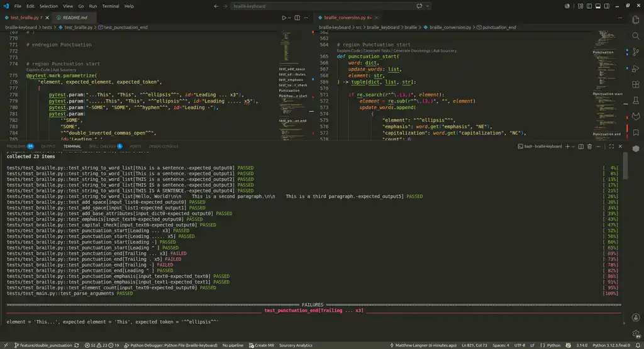
Task: Switch to the PROBLEMS panel tab
Action: tap(20, 146)
